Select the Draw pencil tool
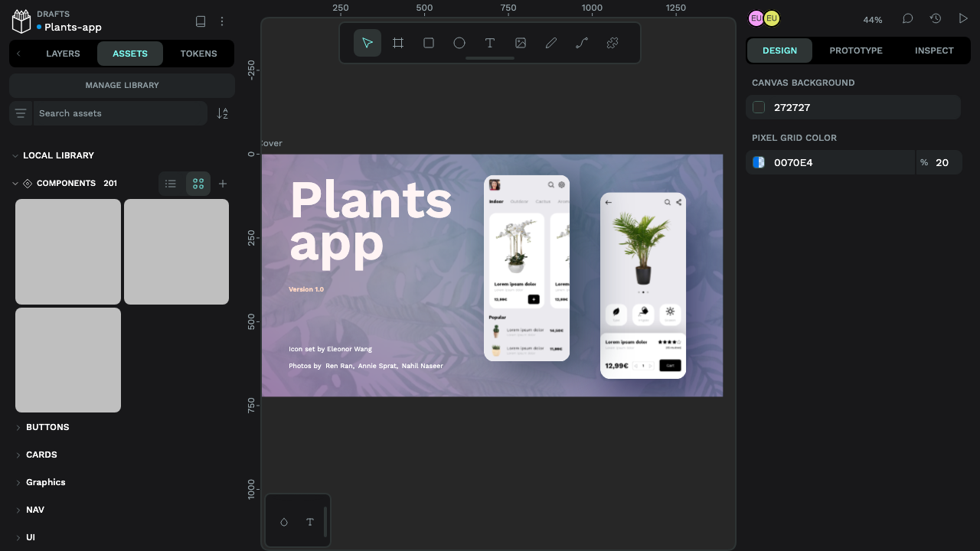 (551, 43)
